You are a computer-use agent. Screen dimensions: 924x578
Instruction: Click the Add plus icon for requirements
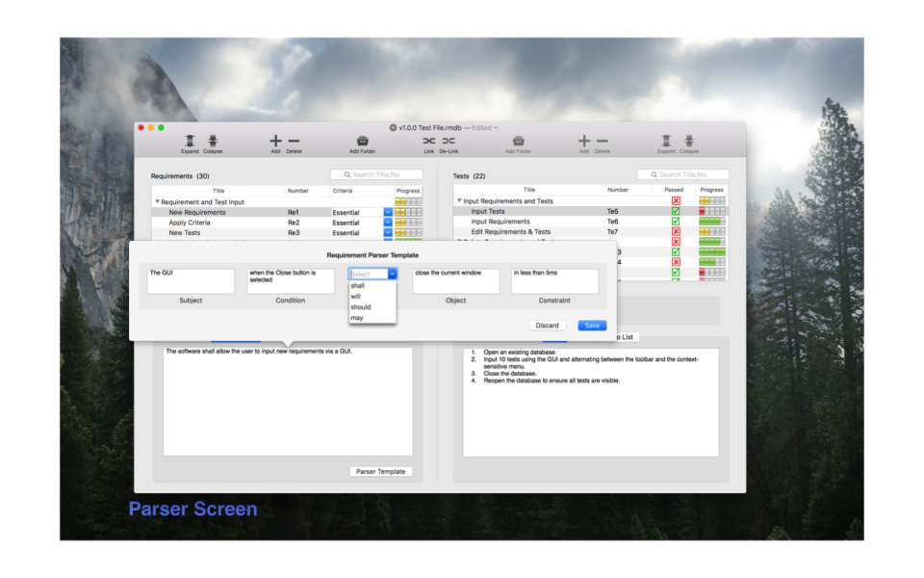pyautogui.click(x=275, y=141)
